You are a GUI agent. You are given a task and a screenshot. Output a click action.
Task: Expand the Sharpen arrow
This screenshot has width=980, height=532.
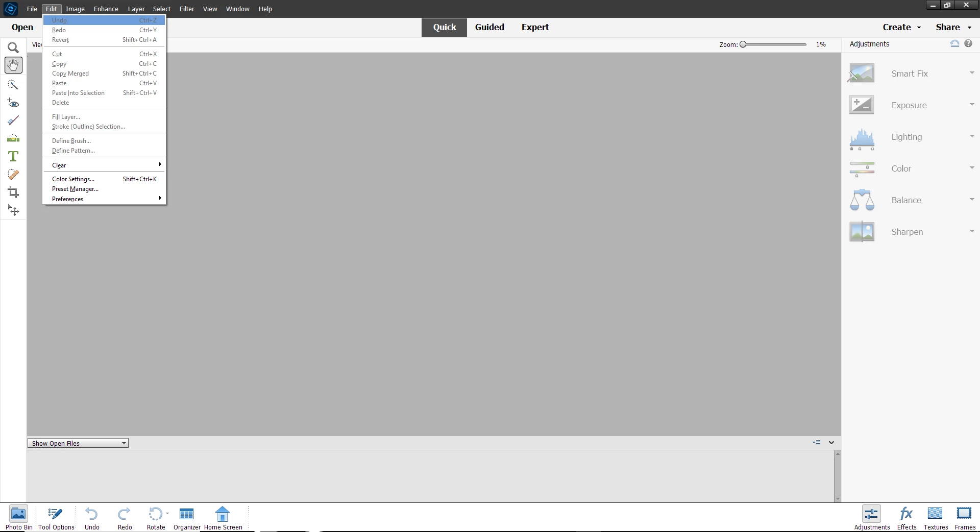[972, 231]
